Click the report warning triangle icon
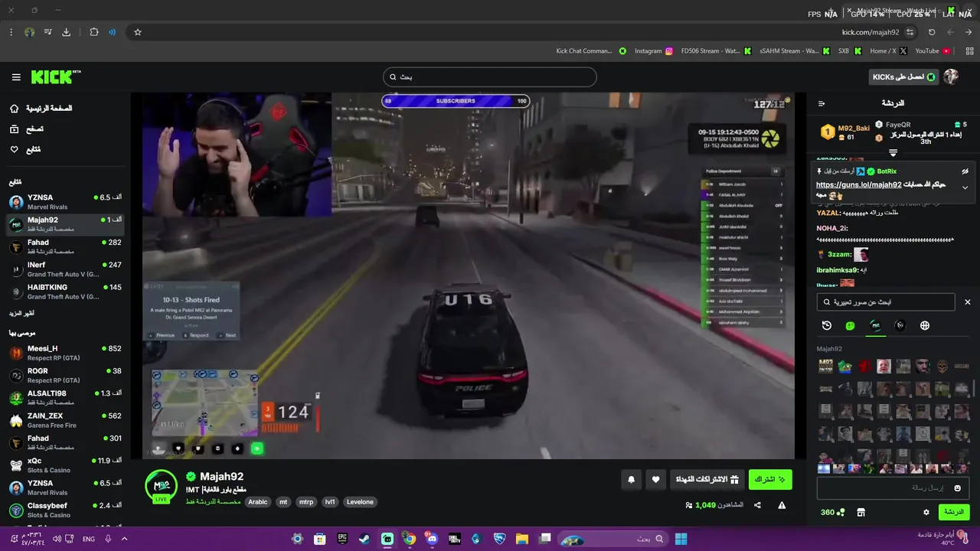 (x=782, y=505)
